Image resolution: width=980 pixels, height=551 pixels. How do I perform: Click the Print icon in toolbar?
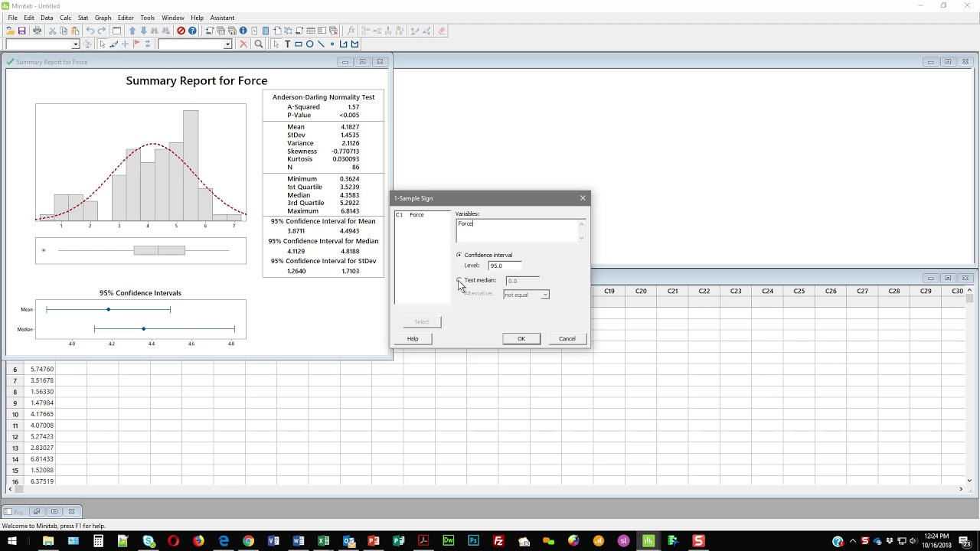(37, 31)
